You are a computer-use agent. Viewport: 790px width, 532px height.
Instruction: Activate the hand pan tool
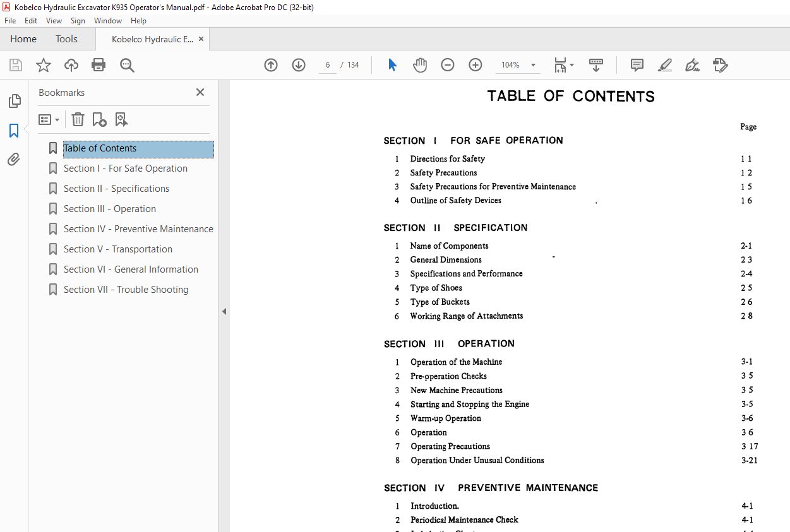tap(420, 65)
